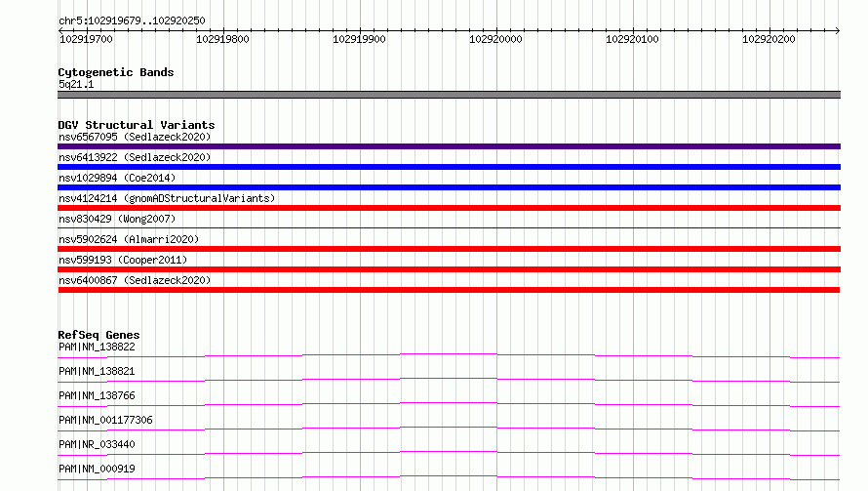868x491 pixels.
Task: Click the magenta PAM|NM_000919 transcript line
Action: pos(449,477)
